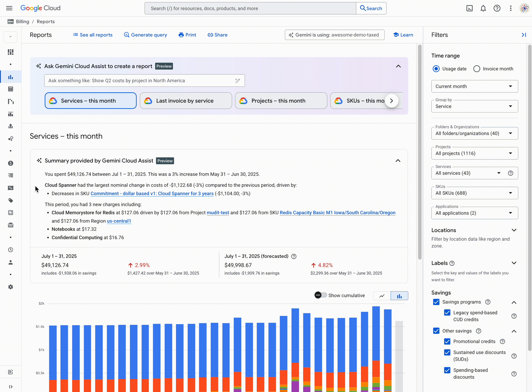Screen dimensions: 532x392
Task: Click See all reports
Action: pos(93,35)
